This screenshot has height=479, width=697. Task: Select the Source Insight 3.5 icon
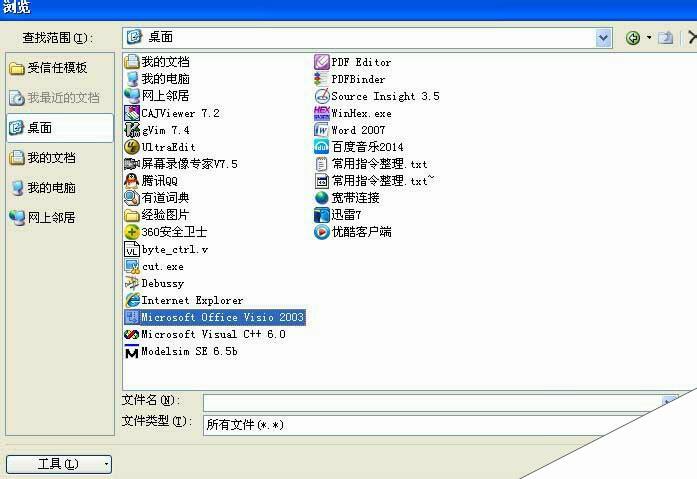pos(321,96)
